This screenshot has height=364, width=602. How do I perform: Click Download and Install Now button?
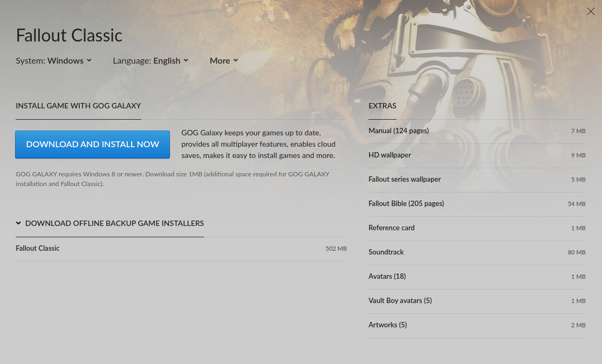click(93, 145)
